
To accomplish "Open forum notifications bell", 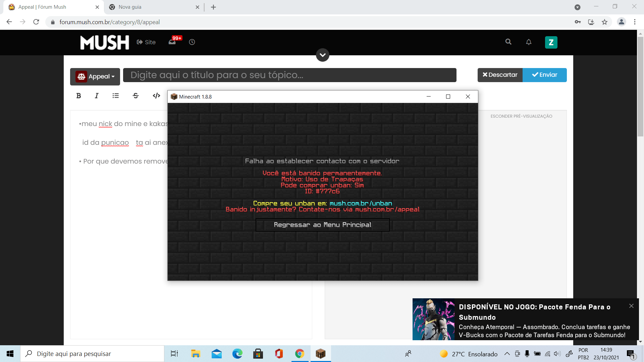I will click(x=529, y=42).
